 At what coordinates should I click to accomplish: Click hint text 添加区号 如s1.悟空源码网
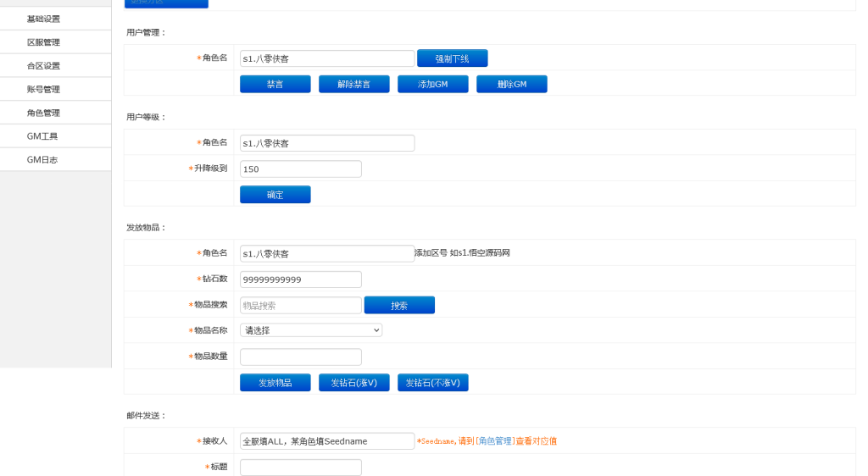[x=462, y=252]
